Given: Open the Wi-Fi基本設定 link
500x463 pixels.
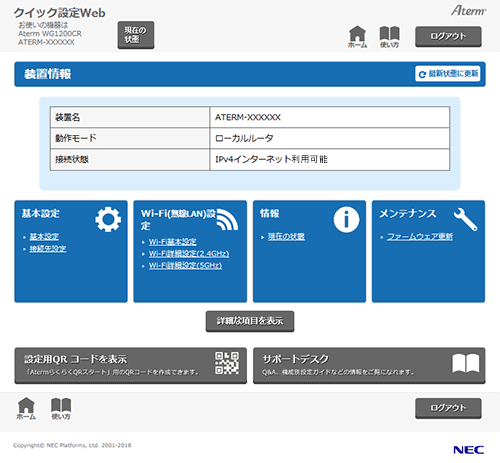Looking at the screenshot, I should point(172,242).
